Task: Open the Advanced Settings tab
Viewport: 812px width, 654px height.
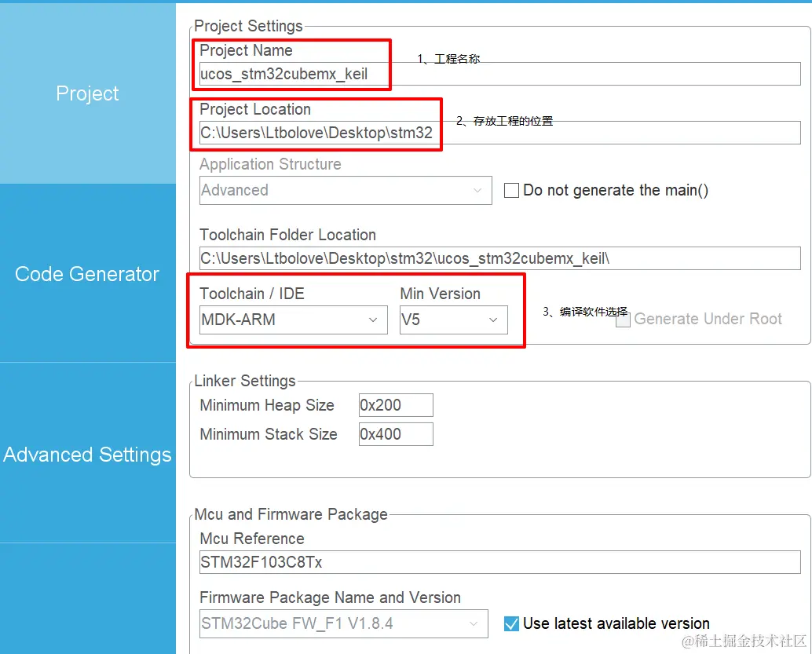Action: pos(87,455)
